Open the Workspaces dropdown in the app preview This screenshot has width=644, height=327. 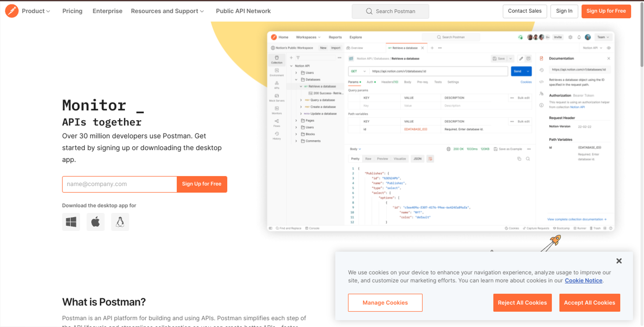point(308,37)
